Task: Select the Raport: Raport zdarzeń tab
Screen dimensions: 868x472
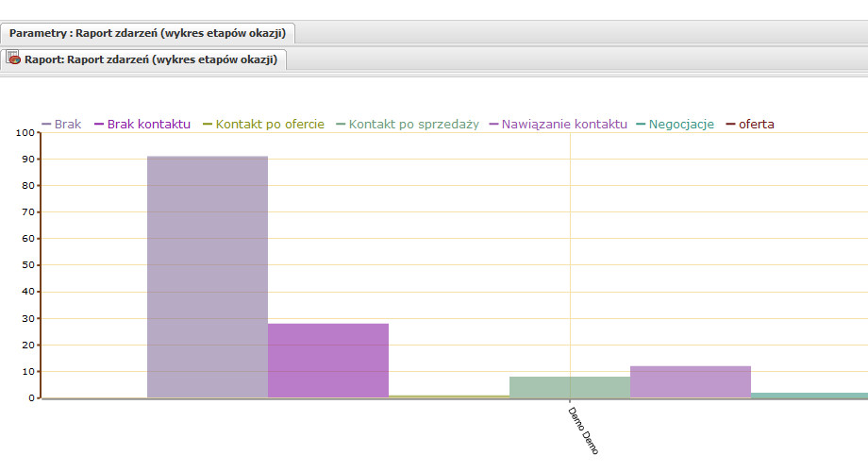Action: click(143, 59)
